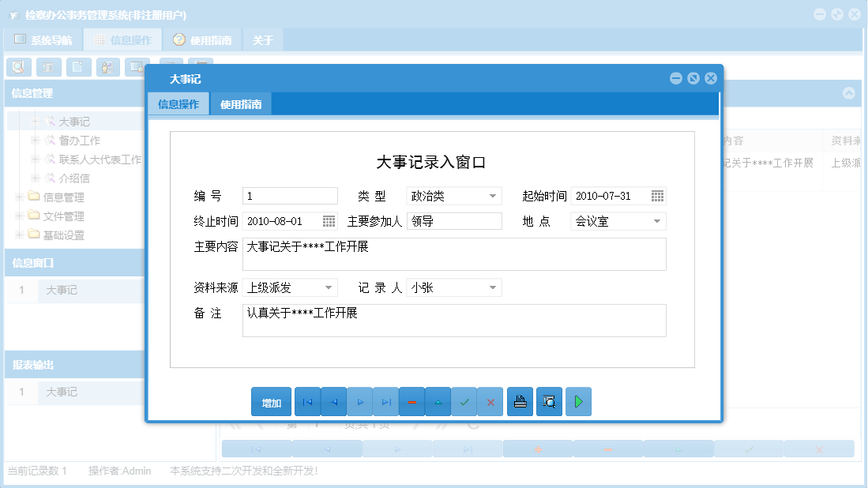The width and height of the screenshot is (868, 488).
Task: Open the 资料来源 dropdown showing 上级派发
Action: point(328,287)
